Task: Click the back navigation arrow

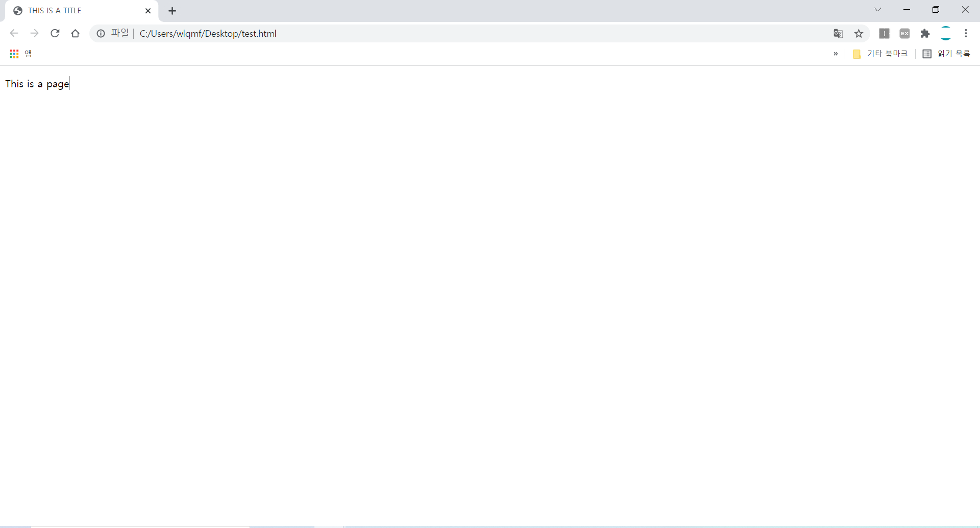Action: pyautogui.click(x=14, y=33)
